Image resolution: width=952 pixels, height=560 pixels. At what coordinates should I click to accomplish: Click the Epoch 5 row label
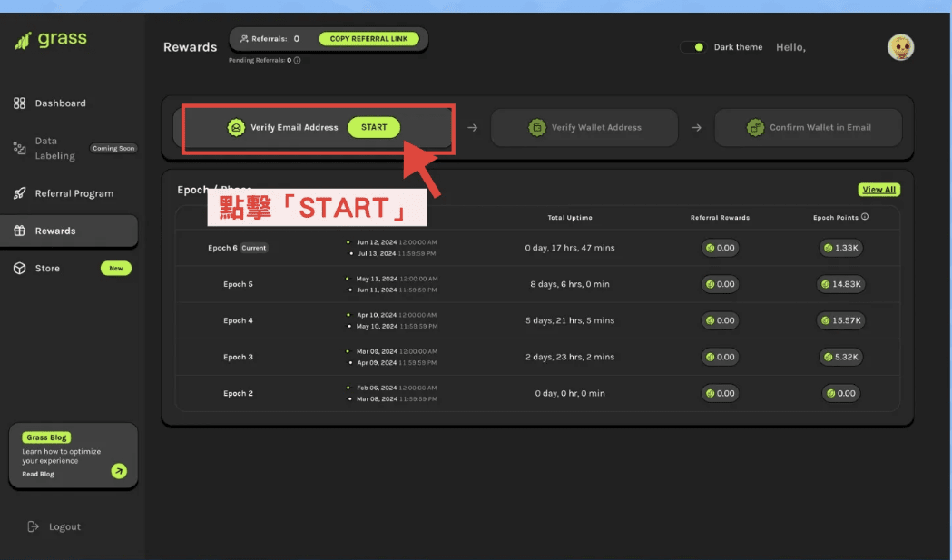point(238,284)
